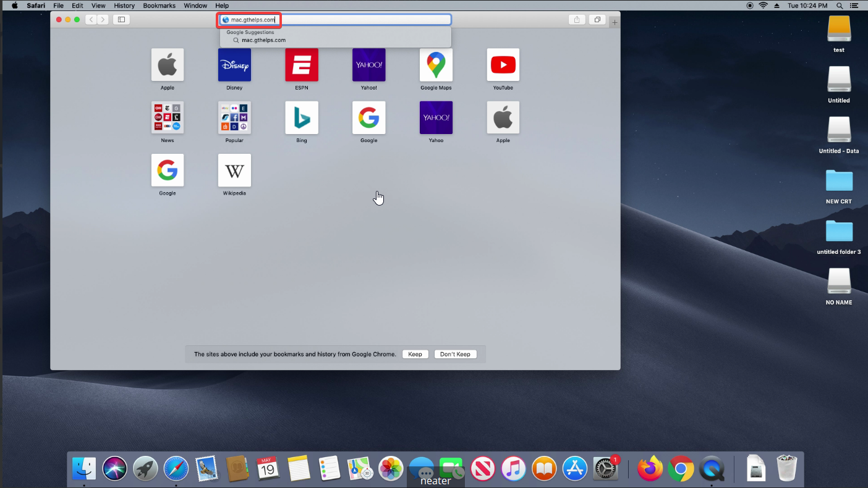The height and width of the screenshot is (488, 868).
Task: Open App Store from the Dock
Action: click(575, 469)
